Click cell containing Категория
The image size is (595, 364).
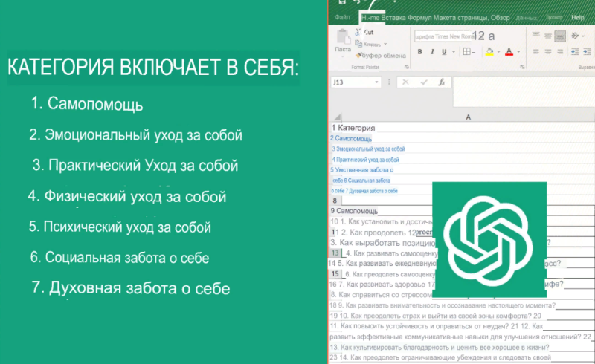pyautogui.click(x=356, y=128)
